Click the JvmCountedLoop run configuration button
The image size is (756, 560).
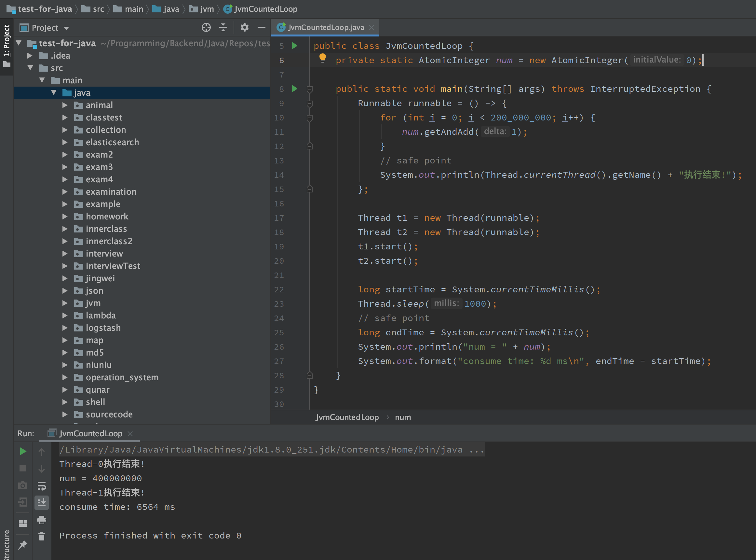click(89, 434)
